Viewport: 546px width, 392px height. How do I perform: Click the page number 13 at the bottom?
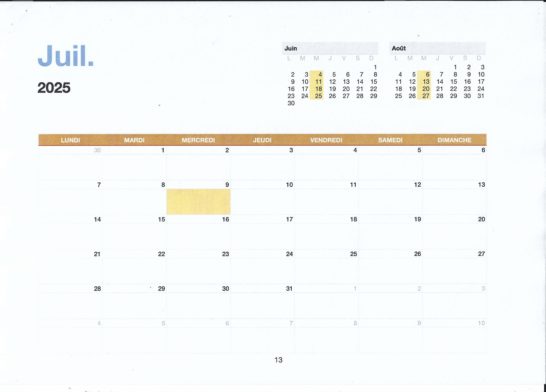click(278, 360)
